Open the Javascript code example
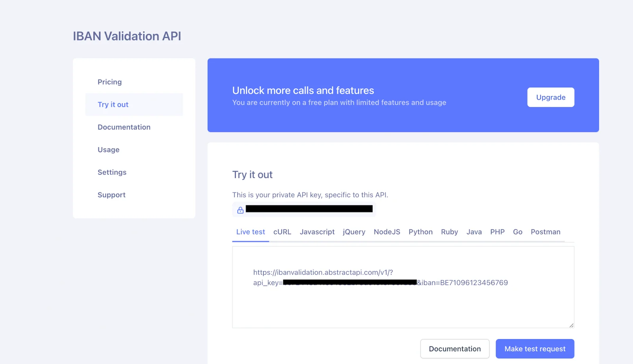633x364 pixels. pos(317,232)
